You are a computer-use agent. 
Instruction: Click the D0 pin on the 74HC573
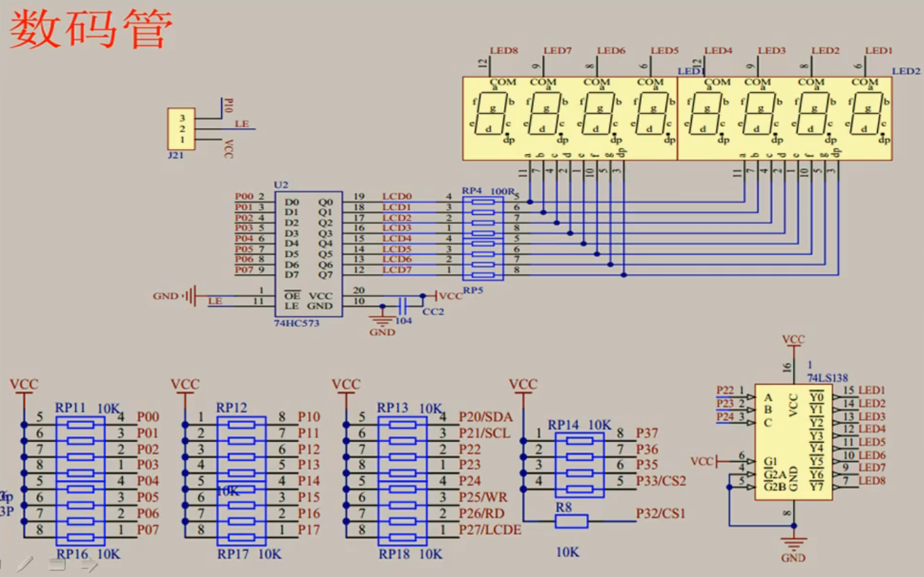(292, 202)
